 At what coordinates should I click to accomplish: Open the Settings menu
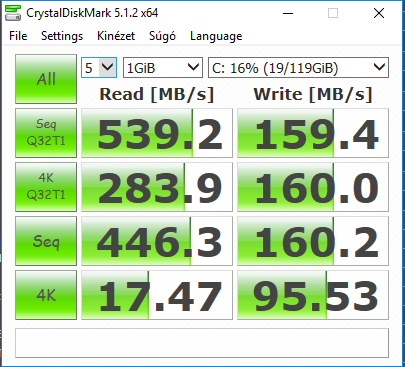(x=62, y=36)
